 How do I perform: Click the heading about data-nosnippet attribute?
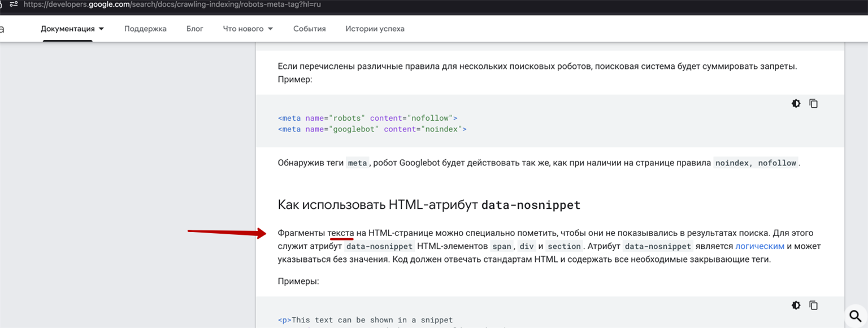[x=429, y=204]
